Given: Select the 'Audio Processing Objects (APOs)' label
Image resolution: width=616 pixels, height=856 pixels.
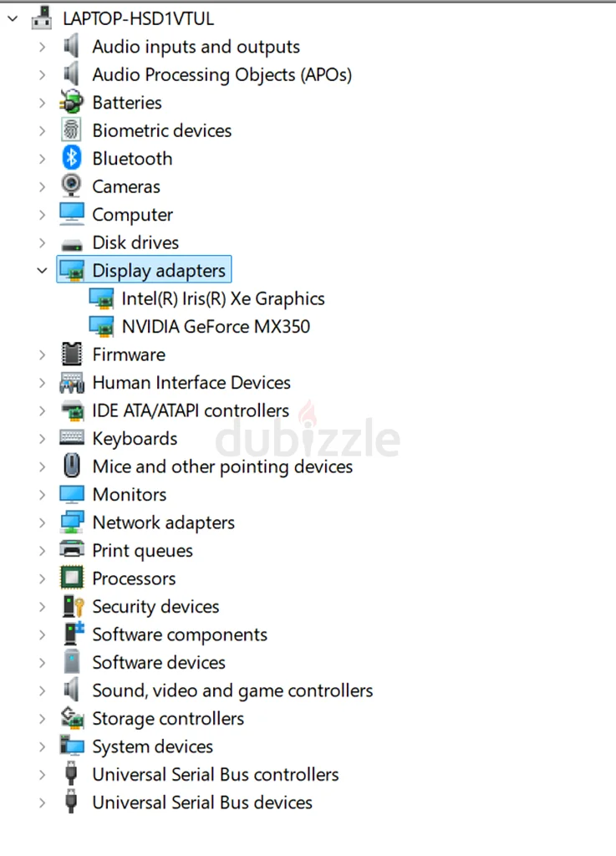Looking at the screenshot, I should tap(222, 74).
